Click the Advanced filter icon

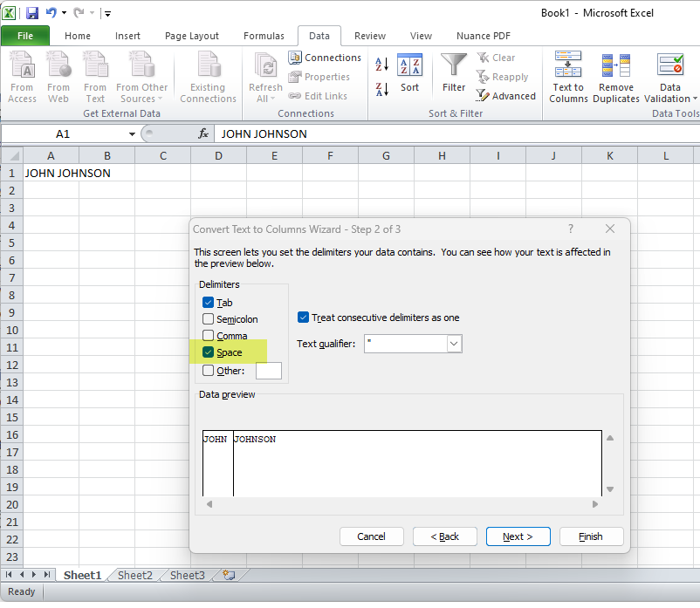click(483, 96)
